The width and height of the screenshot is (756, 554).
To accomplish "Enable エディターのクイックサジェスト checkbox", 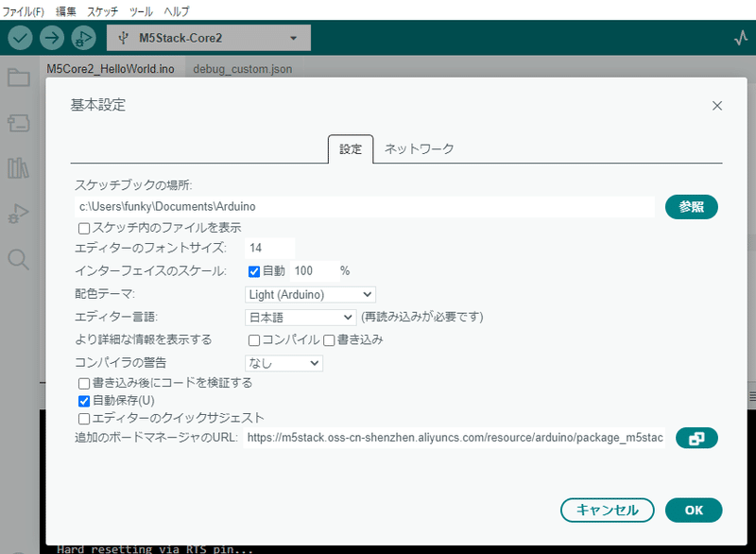I will pyautogui.click(x=84, y=418).
